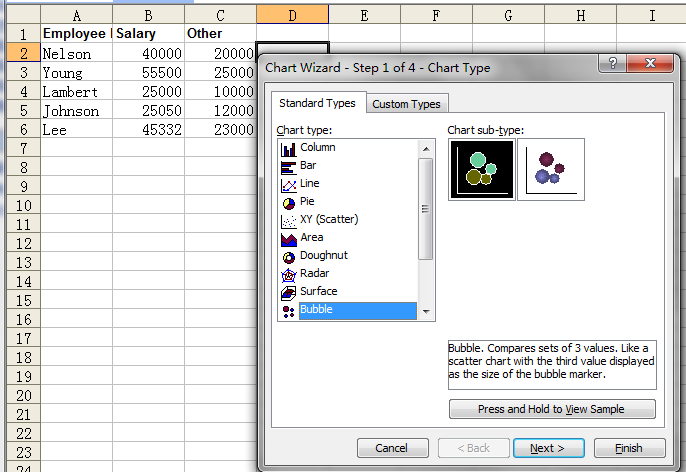This screenshot has height=472, width=686.
Task: Select column header D
Action: [292, 16]
